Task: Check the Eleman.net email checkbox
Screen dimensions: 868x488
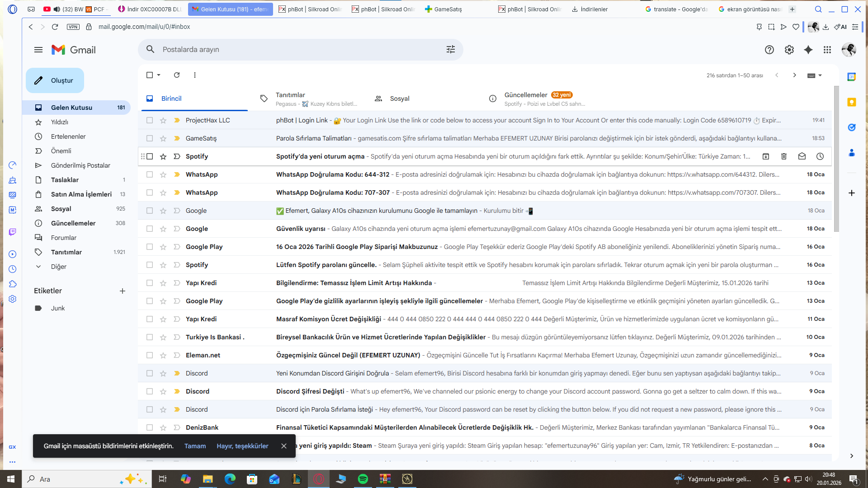Action: (150, 355)
